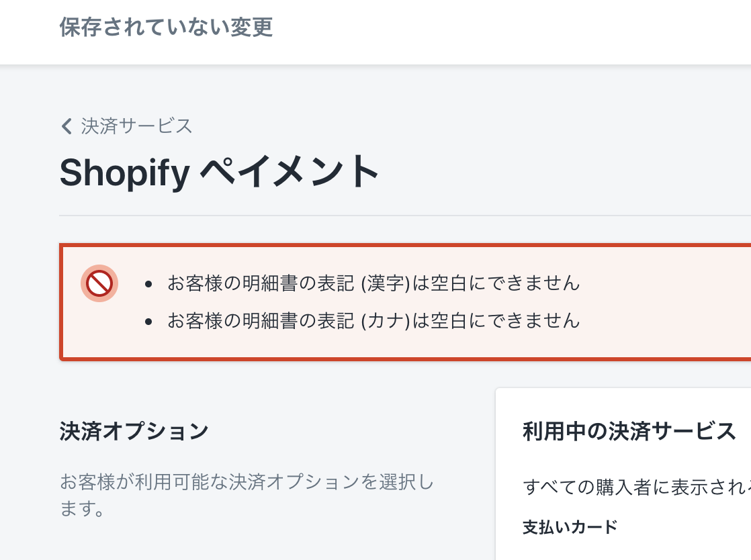The height and width of the screenshot is (560, 751).
Task: Click the Shopify ペイメント page title
Action: pyautogui.click(x=220, y=173)
